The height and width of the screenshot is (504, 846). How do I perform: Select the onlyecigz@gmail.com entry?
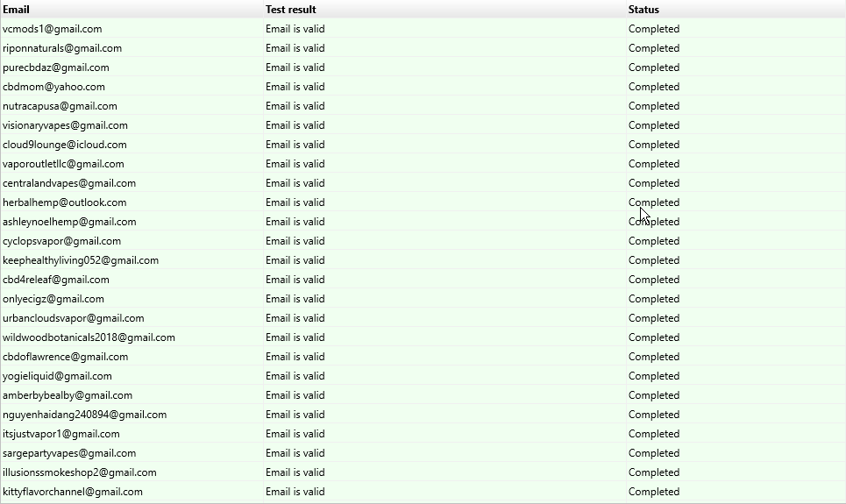(53, 299)
